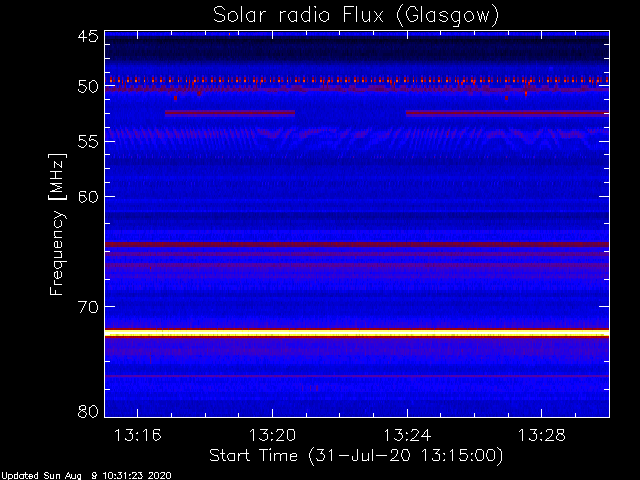The height and width of the screenshot is (480, 640).
Task: Click the "Start Time (31-Jul-20 13:15:00)" label
Action: [x=356, y=456]
